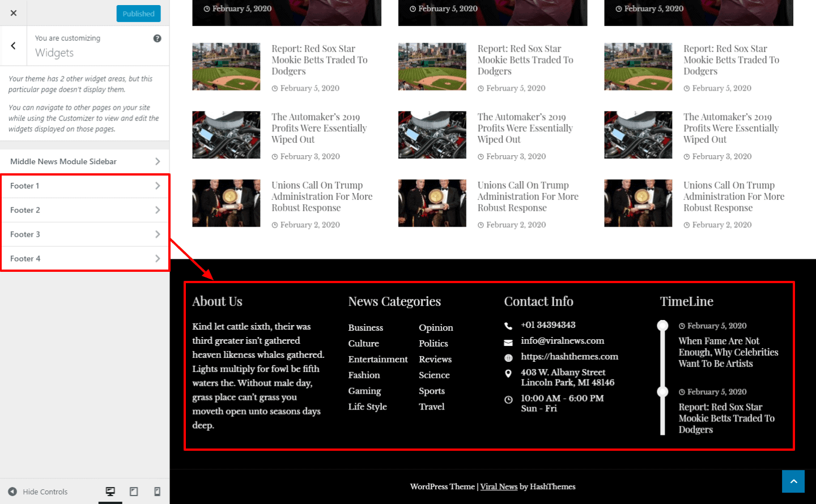
Task: Open Life Style category in footer
Action: [x=368, y=407]
